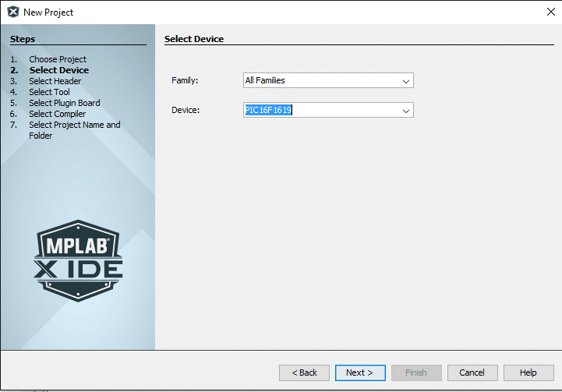
Task: Click the Steps panel heading
Action: coord(23,39)
